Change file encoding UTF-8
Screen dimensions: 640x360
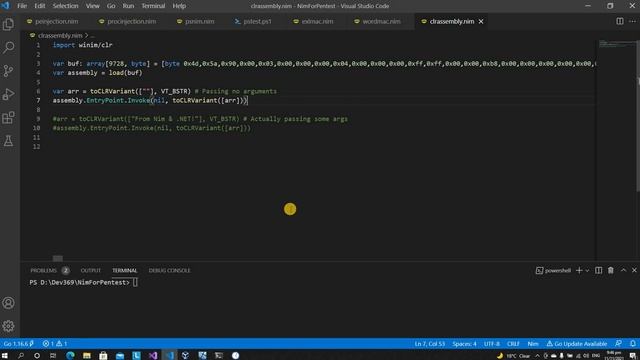pos(491,344)
